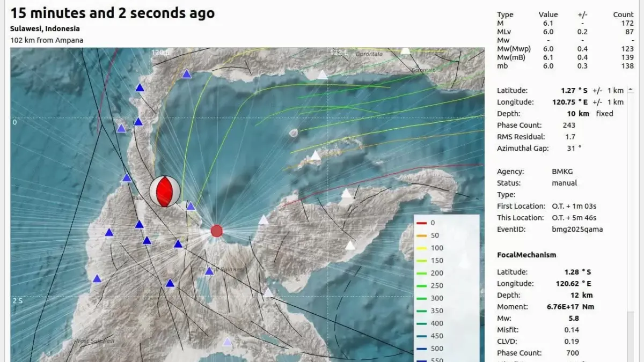Click the Misfit value 0.14
The image size is (644, 362).
click(572, 330)
